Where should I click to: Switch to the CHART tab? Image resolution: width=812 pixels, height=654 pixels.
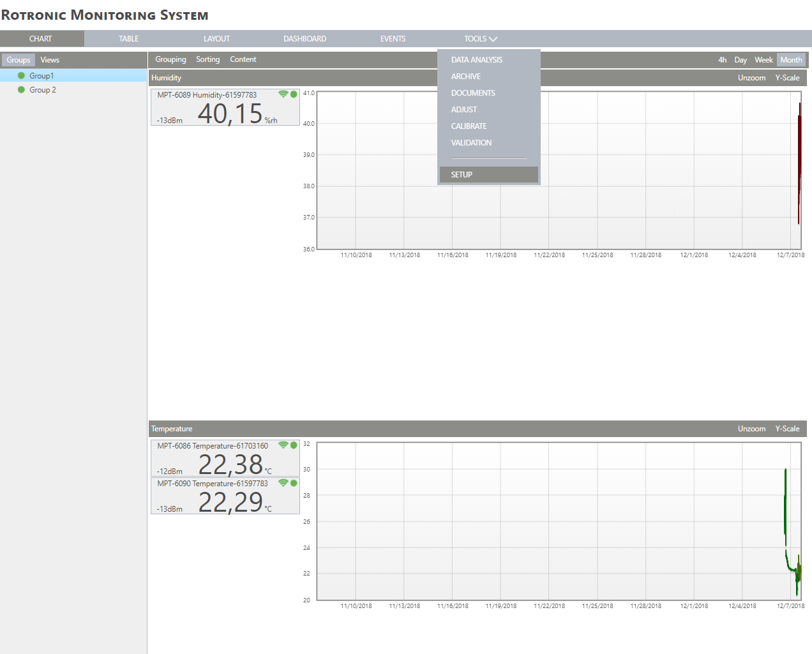point(41,39)
